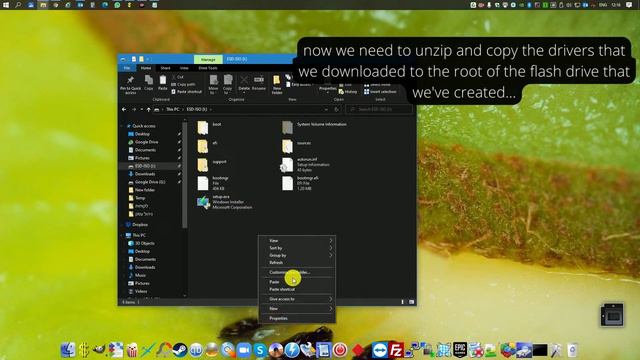Select the autorun.inf file

[305, 164]
